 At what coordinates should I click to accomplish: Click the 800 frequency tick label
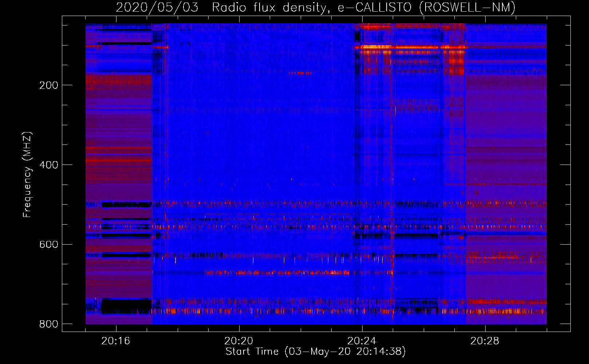point(49,324)
